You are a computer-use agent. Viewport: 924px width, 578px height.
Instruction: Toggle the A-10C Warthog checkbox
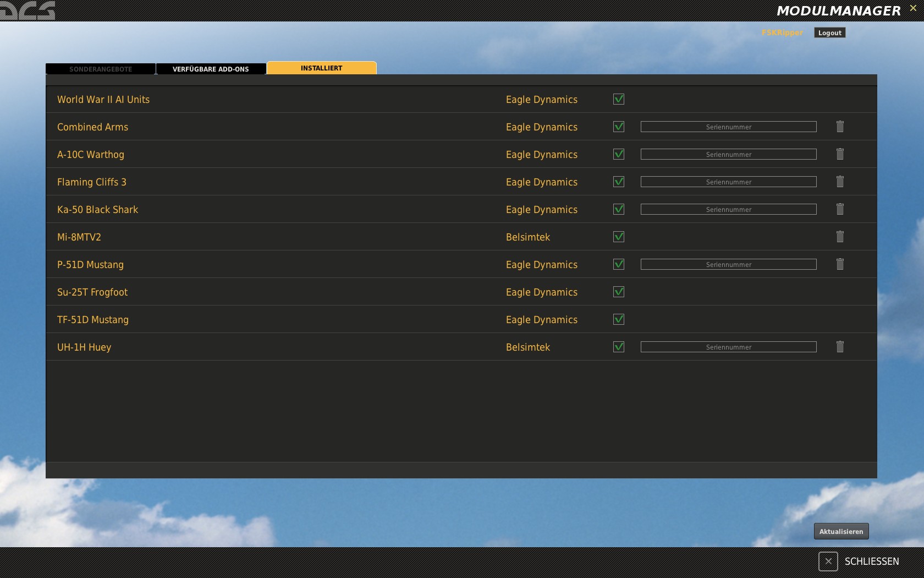(x=619, y=154)
